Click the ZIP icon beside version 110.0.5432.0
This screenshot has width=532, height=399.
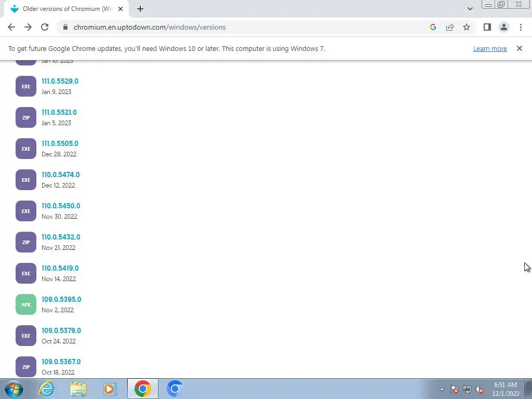pos(26,242)
